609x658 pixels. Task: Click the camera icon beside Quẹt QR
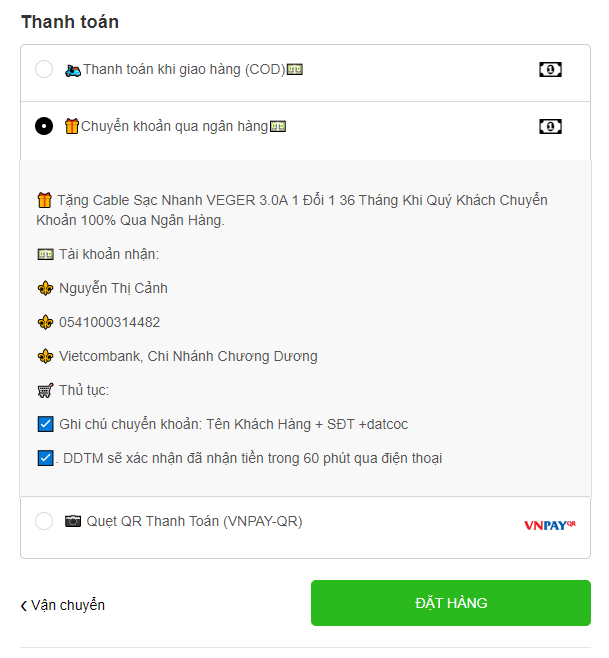point(73,521)
